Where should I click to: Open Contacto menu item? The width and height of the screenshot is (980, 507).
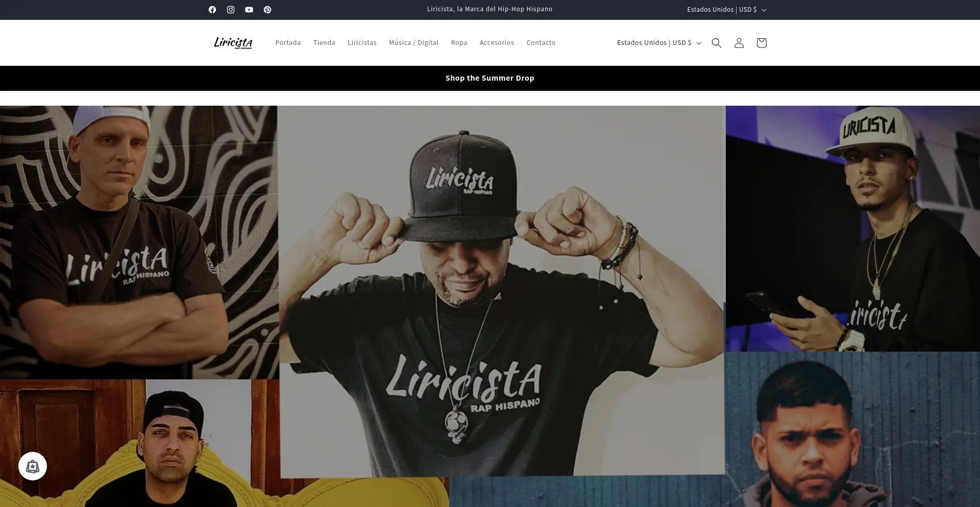tap(541, 43)
